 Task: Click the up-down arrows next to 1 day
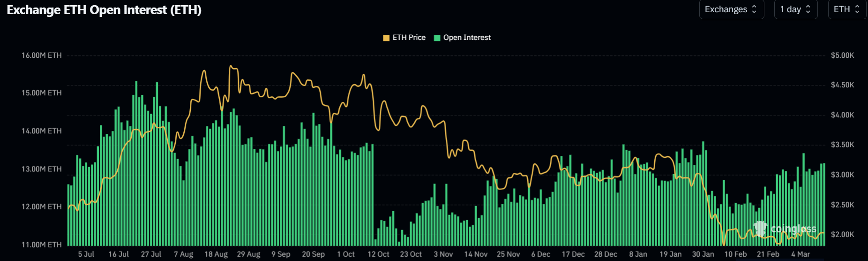point(808,9)
